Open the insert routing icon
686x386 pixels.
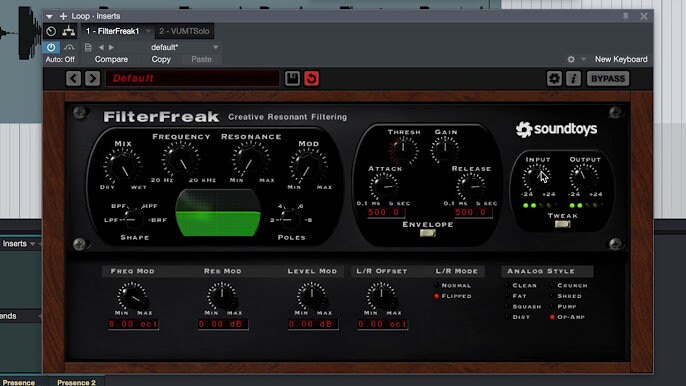[x=69, y=31]
